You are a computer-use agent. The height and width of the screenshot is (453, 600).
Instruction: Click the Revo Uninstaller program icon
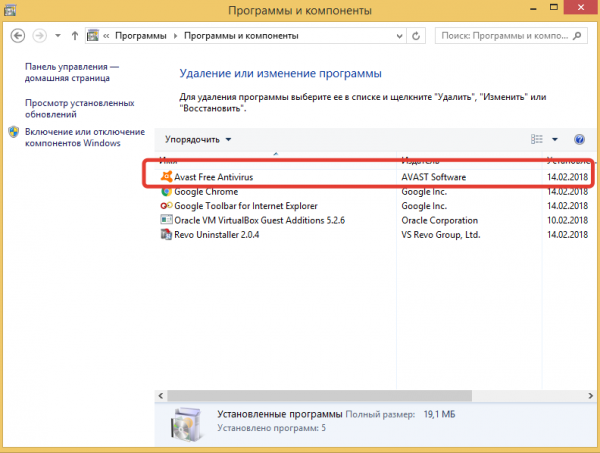tap(166, 235)
